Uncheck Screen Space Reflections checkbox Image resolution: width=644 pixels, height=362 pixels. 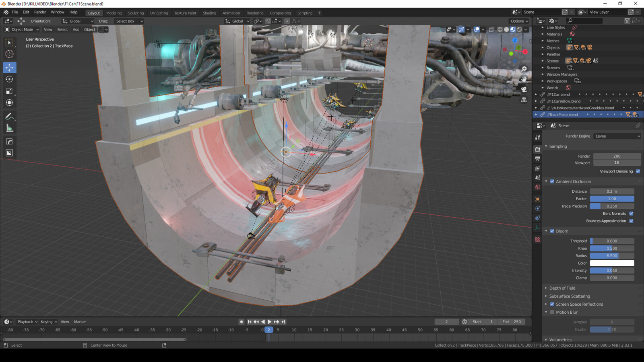(x=552, y=304)
